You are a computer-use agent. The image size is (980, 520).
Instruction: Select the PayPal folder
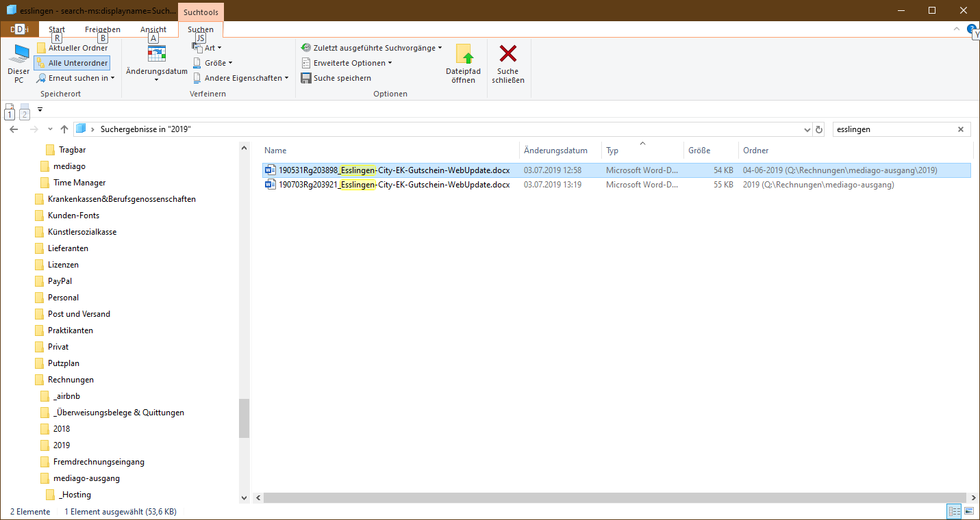[60, 281]
